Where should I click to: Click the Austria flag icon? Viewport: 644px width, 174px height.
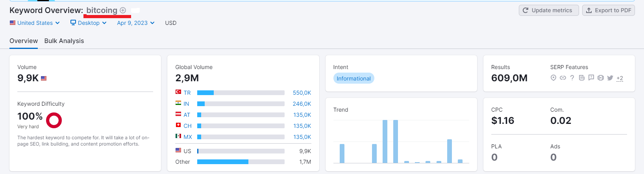pos(178,114)
